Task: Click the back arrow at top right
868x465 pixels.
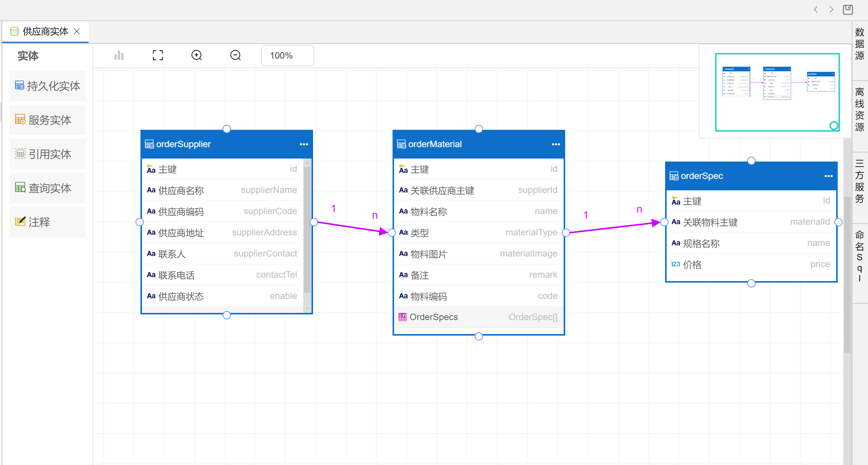Action: click(816, 9)
